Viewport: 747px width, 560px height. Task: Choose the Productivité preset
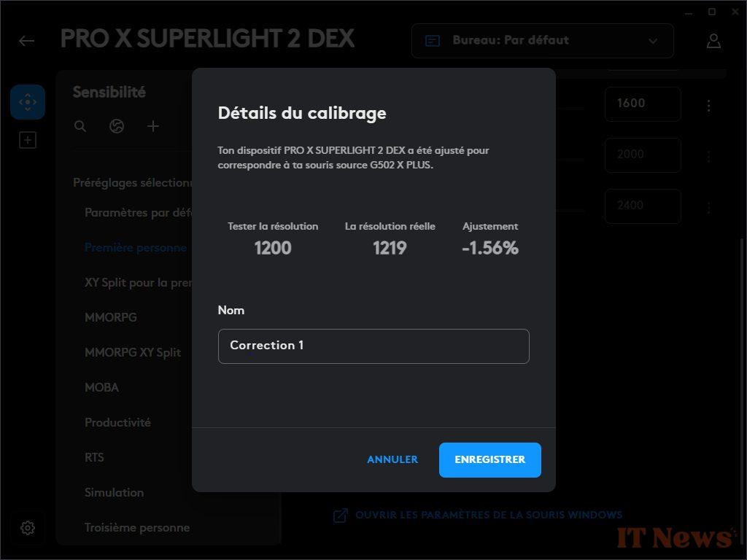pyautogui.click(x=117, y=422)
